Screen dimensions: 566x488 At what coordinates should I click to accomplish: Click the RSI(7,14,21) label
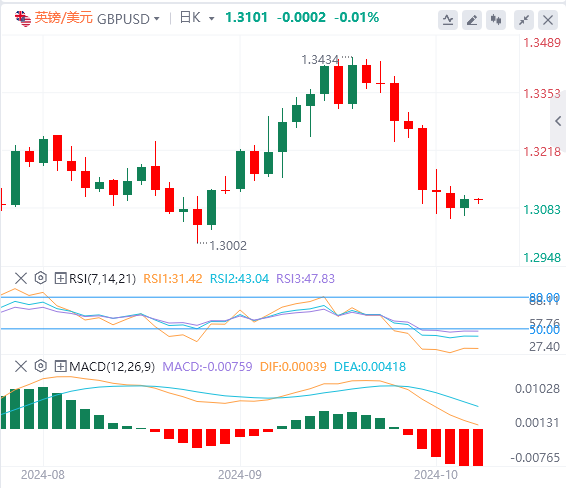point(103,279)
